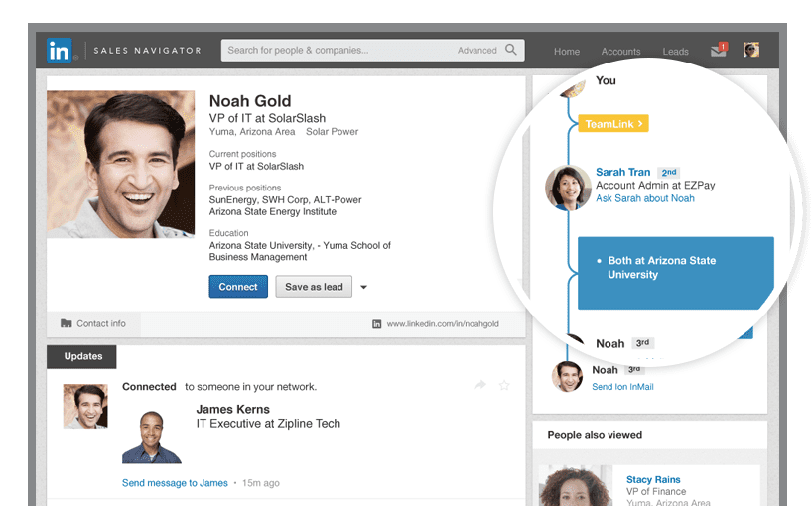Click Noah's round avatar in connection path
Image resolution: width=812 pixels, height=506 pixels.
click(567, 377)
